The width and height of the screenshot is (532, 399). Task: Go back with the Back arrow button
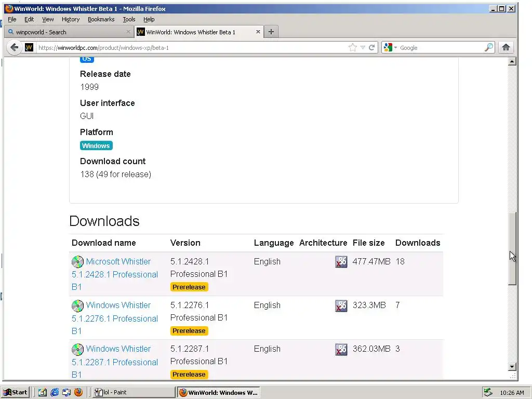(x=14, y=47)
